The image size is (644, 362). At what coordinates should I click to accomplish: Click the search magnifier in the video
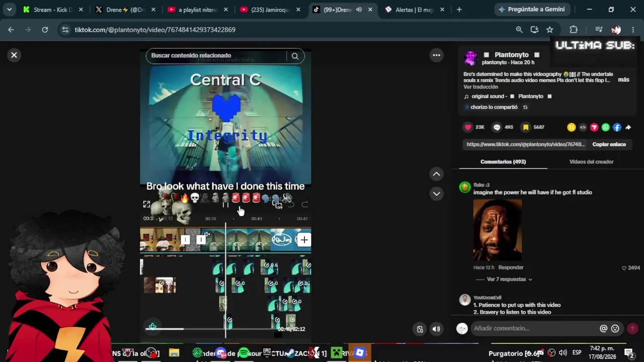tap(295, 56)
